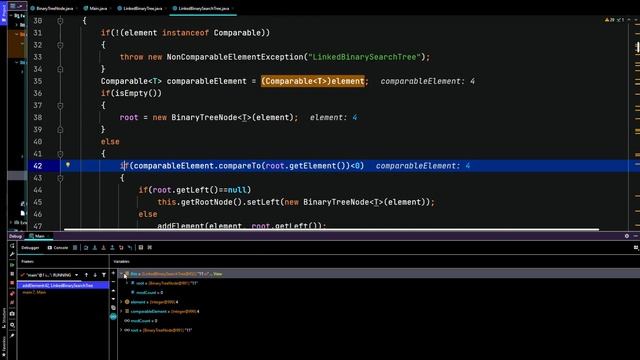Switch to the Main.java editor tab
640x360 pixels.
[x=97, y=8]
